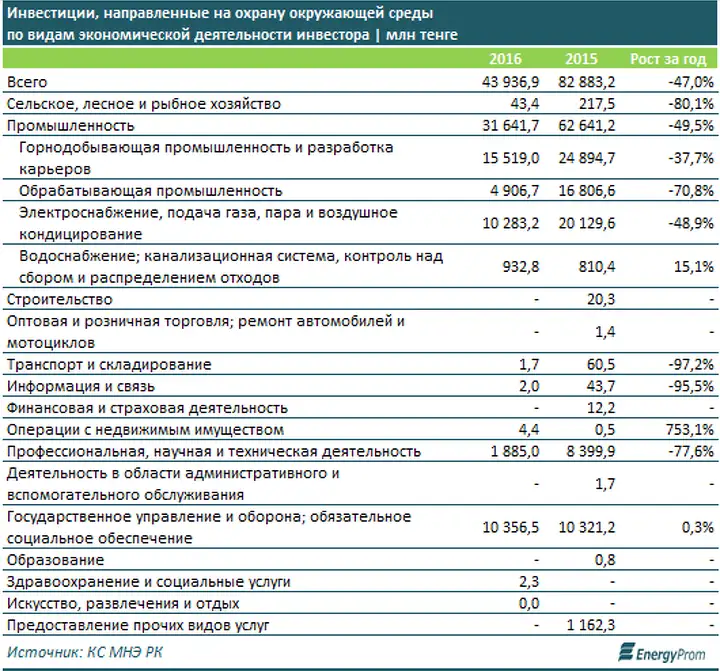
Task: Select 'Транспорт и складирование' row label
Action: coord(109,365)
